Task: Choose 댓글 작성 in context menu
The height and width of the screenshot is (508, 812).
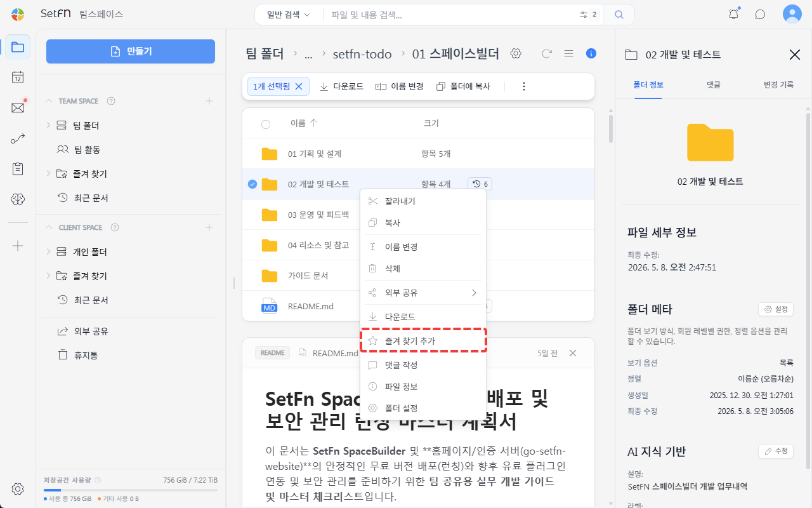Action: click(423, 365)
